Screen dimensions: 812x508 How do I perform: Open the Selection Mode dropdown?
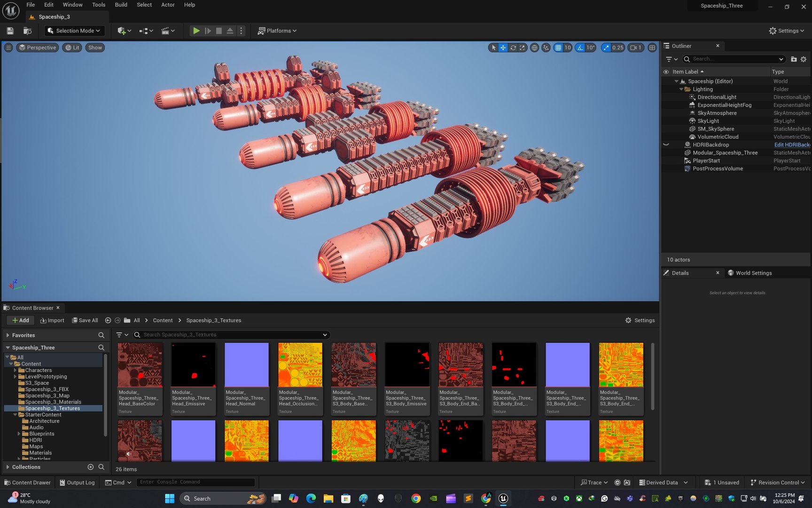[x=74, y=31]
